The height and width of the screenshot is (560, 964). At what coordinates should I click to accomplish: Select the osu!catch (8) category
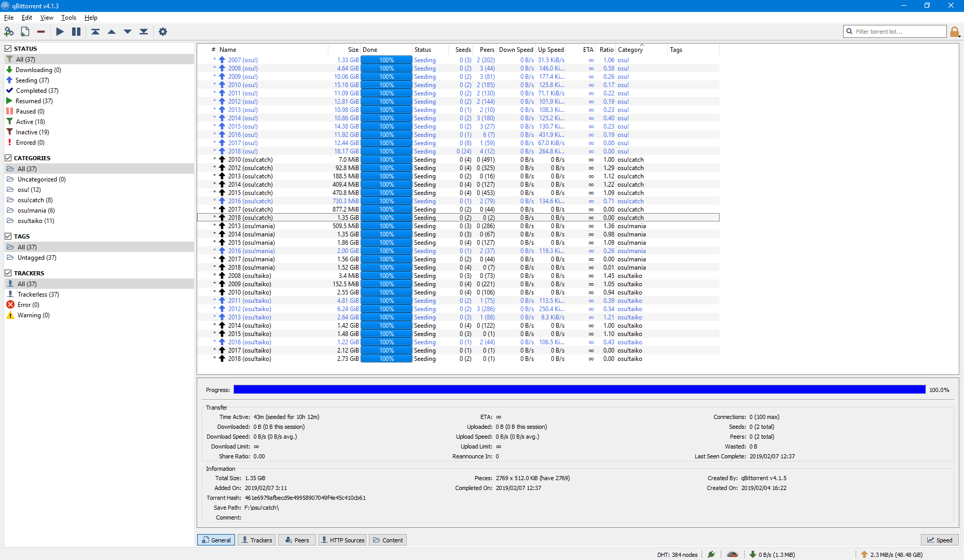(x=99, y=200)
